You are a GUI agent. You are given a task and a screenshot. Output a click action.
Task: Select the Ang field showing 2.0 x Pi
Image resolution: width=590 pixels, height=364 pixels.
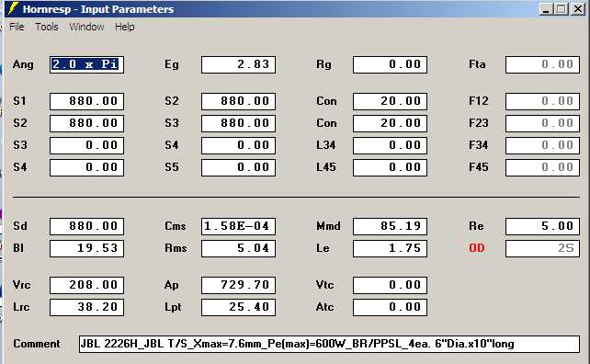pyautogui.click(x=86, y=64)
